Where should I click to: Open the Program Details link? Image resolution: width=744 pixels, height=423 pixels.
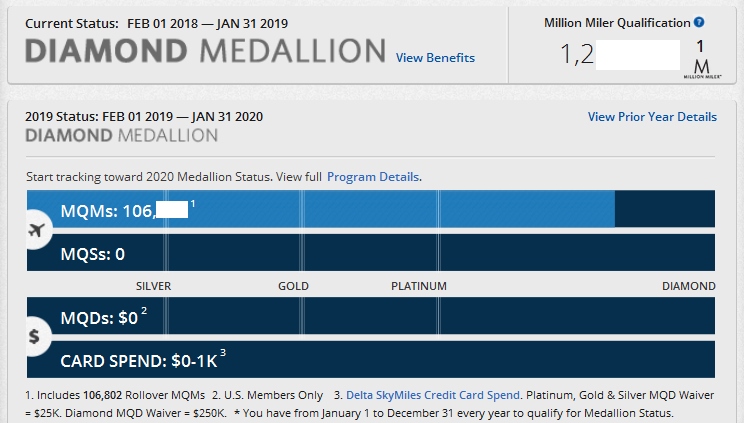pyautogui.click(x=374, y=176)
